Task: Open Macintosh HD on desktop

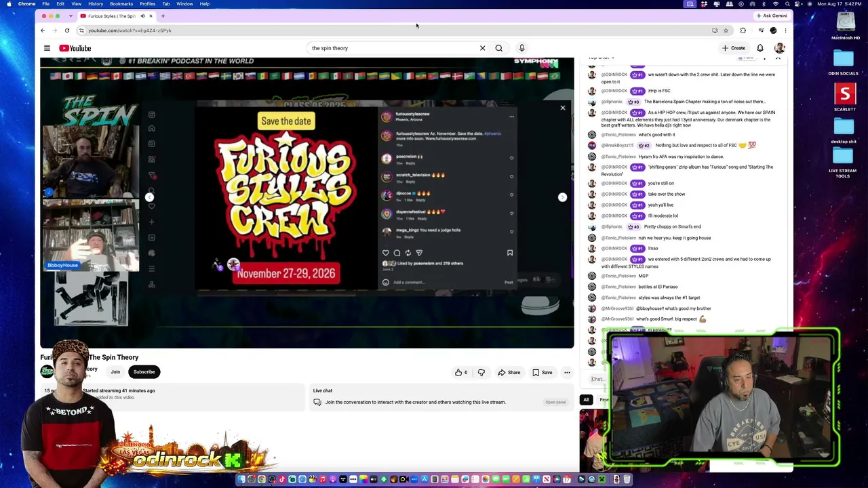Action: click(845, 26)
